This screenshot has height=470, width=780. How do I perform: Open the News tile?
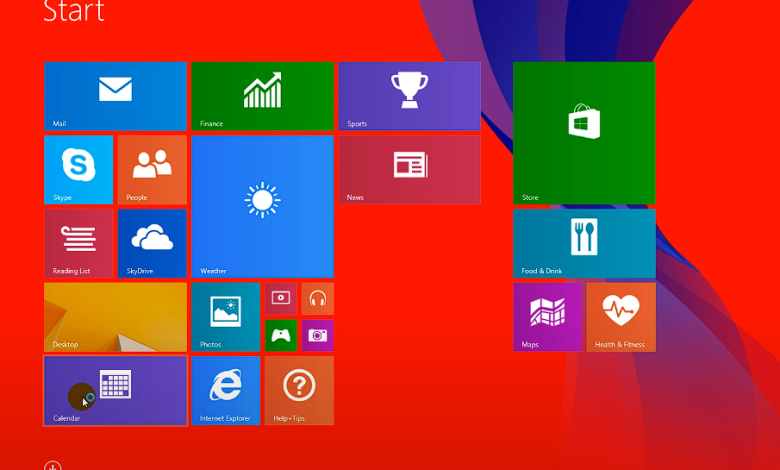[x=409, y=170]
